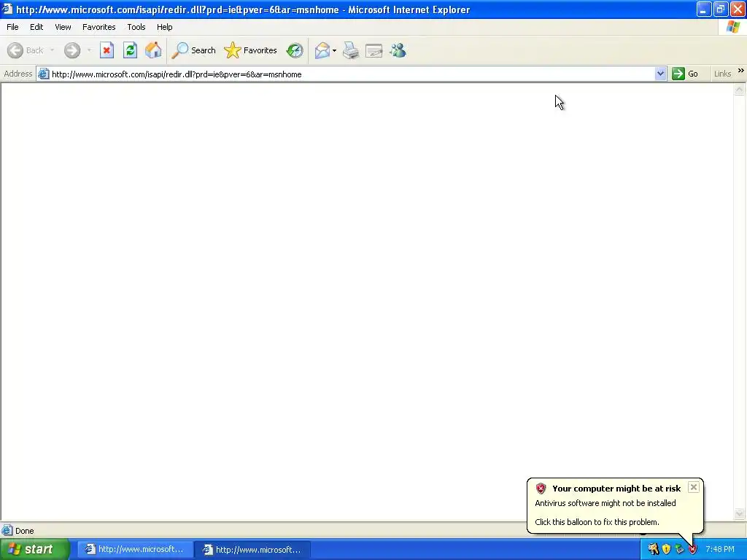Click the scrollbar up arrow
Image resolution: width=747 pixels, height=560 pixels.
coord(740,89)
